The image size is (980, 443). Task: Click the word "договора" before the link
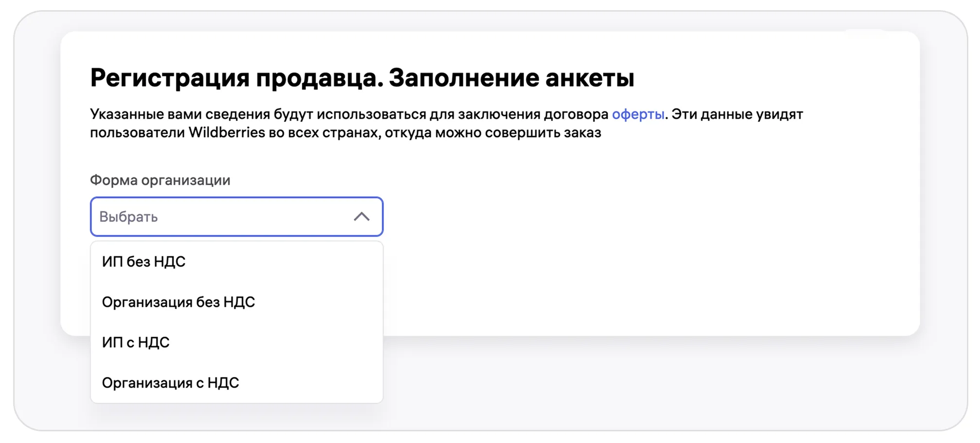click(576, 114)
